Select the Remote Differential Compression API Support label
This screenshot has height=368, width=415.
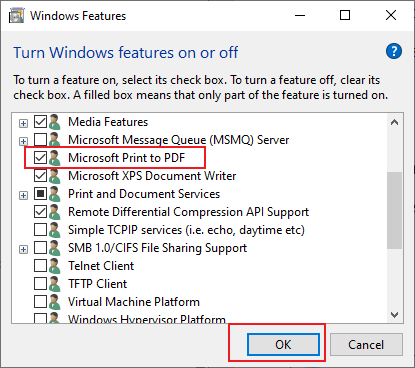189,212
